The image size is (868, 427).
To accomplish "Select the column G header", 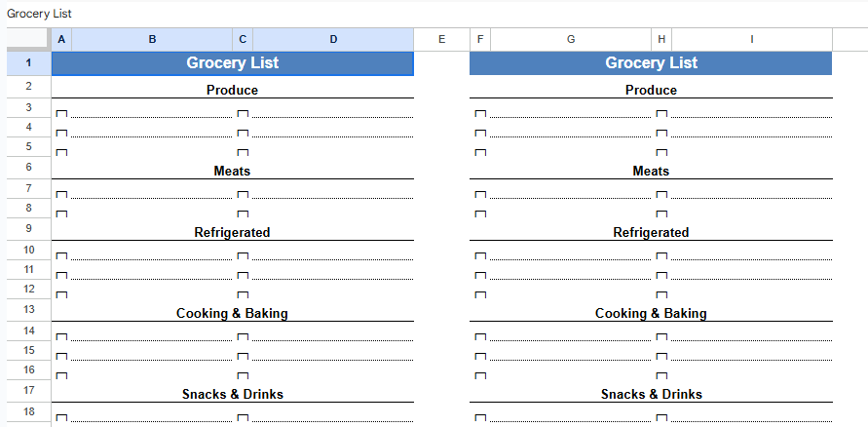I will pyautogui.click(x=570, y=39).
